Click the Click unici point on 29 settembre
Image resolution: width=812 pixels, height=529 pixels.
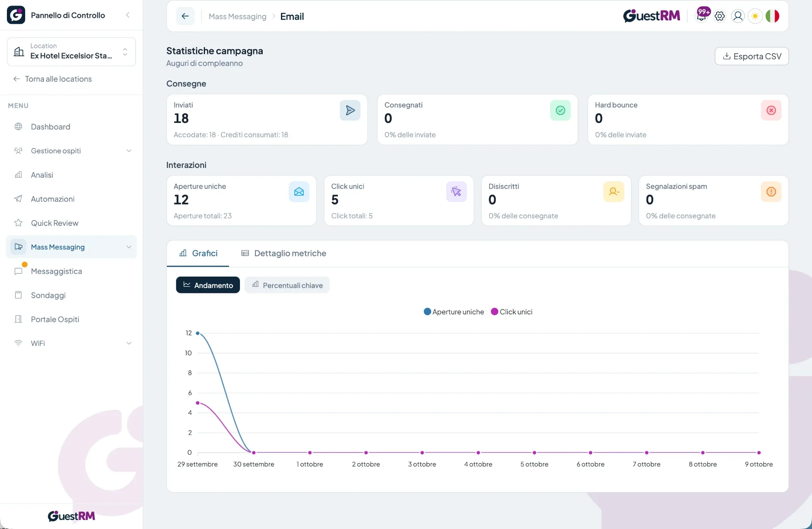[x=198, y=403]
